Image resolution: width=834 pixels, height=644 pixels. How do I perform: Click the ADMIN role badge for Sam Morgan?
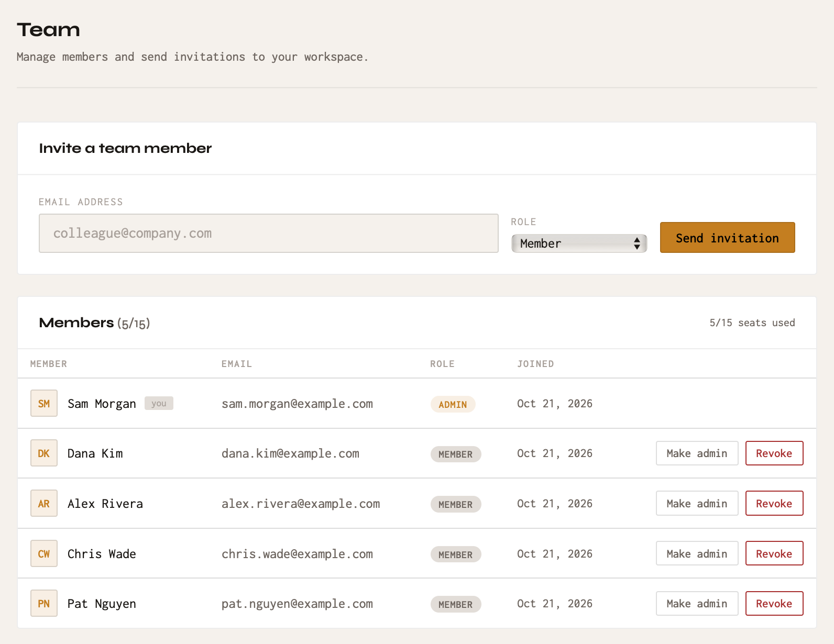pyautogui.click(x=453, y=404)
